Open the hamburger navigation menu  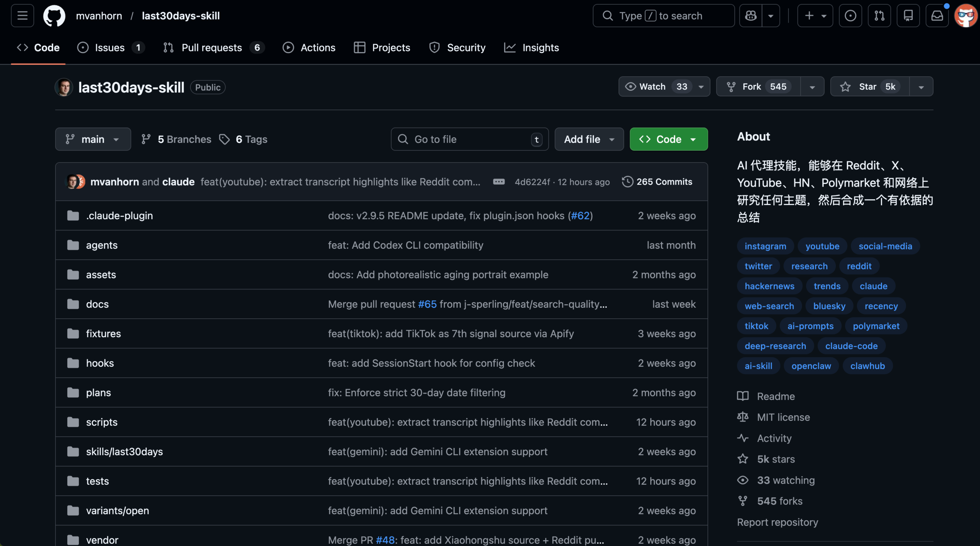[22, 16]
